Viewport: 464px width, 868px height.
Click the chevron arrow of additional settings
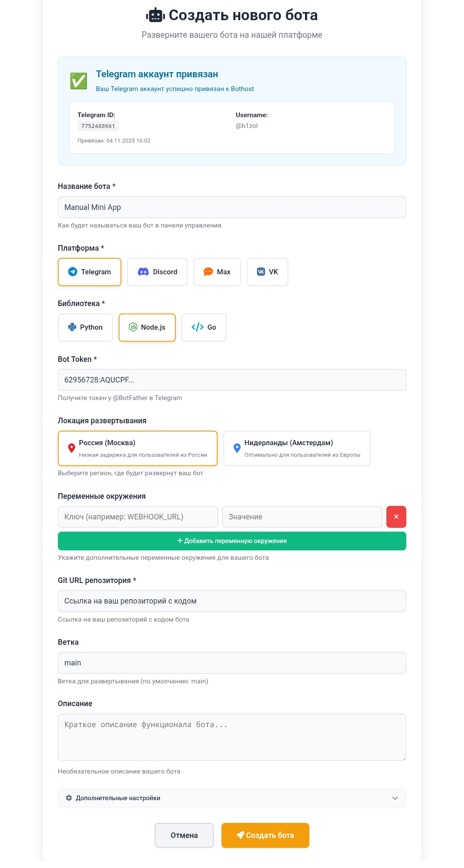[x=395, y=798]
